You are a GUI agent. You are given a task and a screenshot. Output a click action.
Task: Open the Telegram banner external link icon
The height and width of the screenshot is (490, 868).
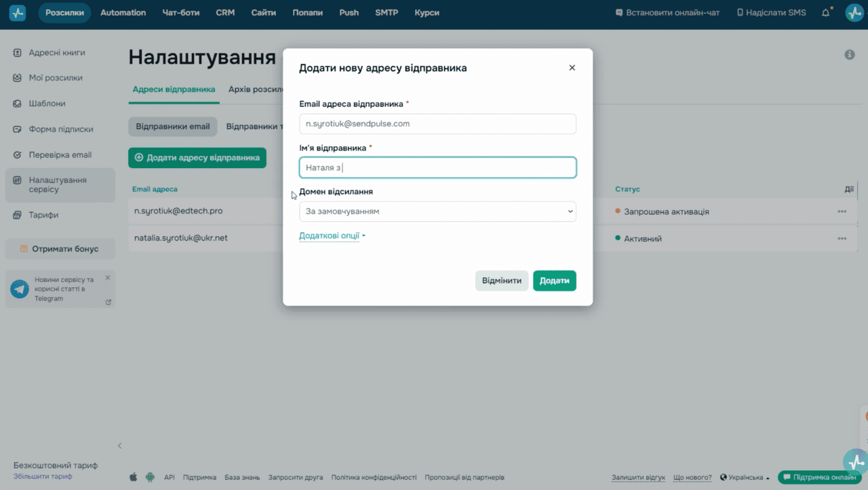108,302
